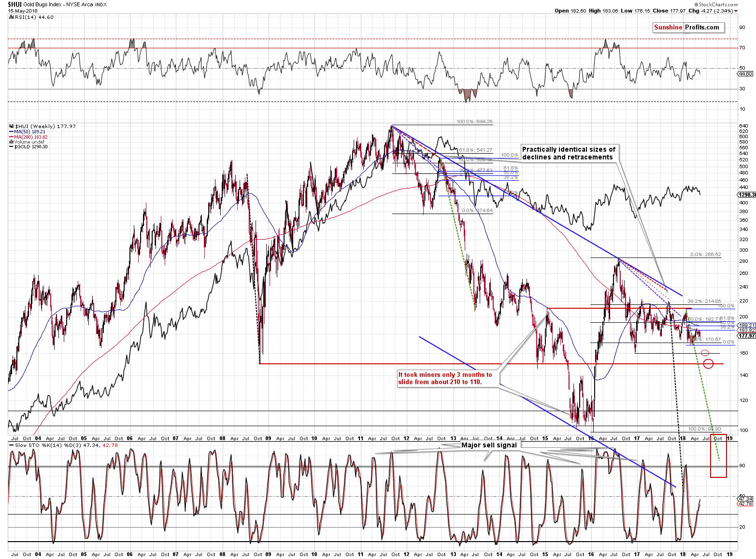Click the 'Open 182.60' header value

point(570,11)
